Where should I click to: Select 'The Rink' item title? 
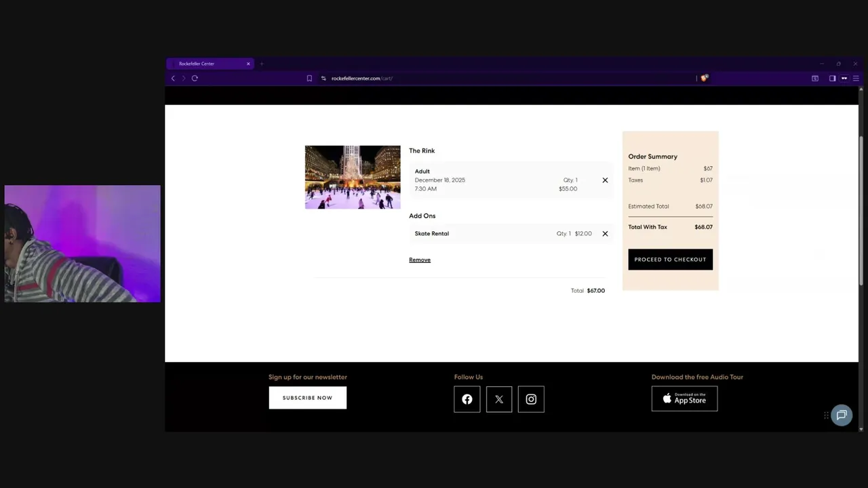pos(422,151)
